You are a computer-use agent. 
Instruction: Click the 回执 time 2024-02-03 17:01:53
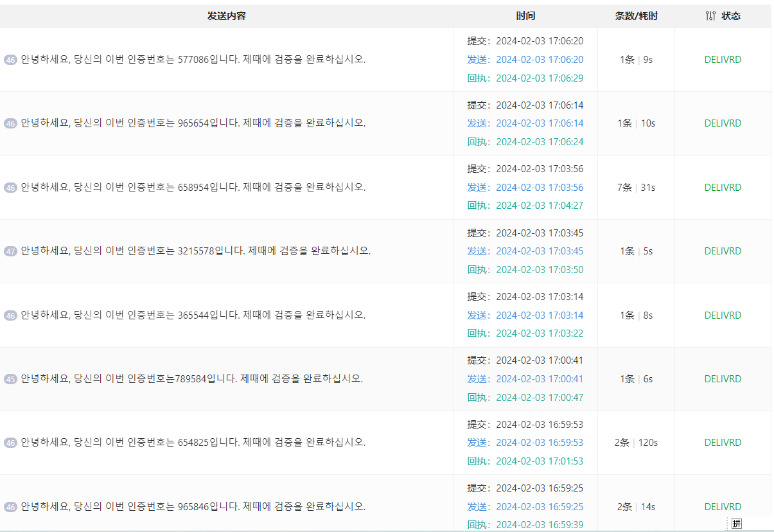pos(540,461)
